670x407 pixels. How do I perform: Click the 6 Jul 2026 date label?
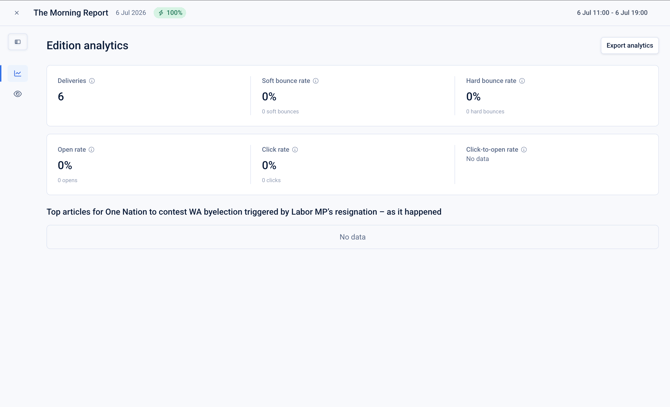click(x=131, y=13)
